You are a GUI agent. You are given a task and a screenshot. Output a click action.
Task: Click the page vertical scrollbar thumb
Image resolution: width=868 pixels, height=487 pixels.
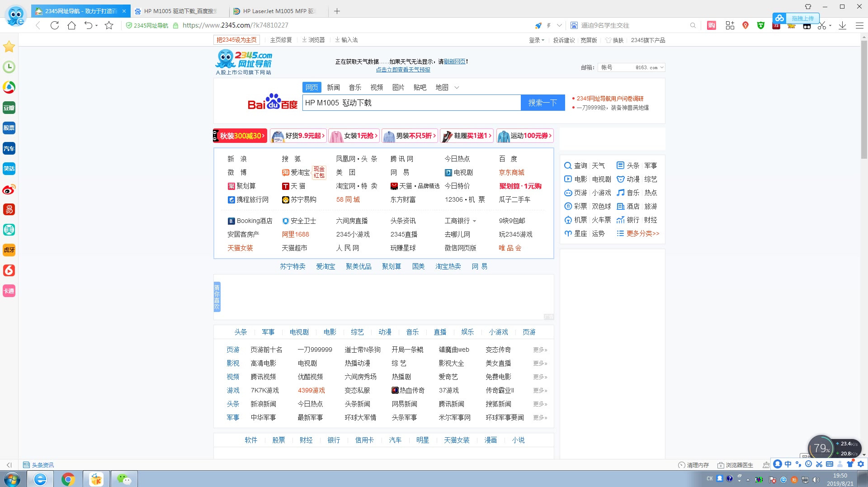[x=864, y=99]
